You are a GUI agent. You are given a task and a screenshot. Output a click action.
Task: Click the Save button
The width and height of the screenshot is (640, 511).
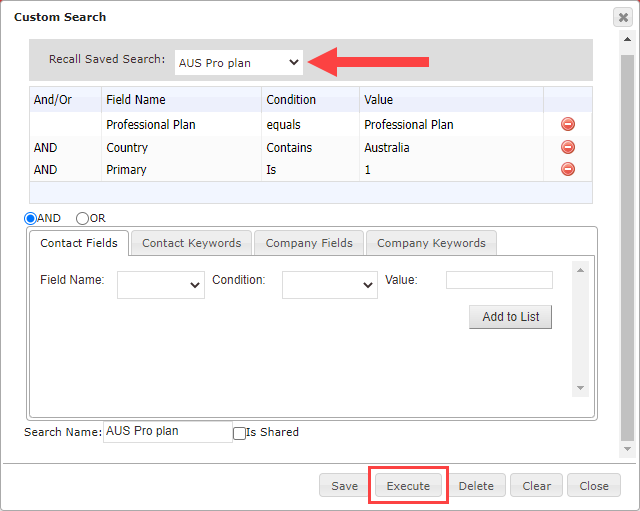344,486
